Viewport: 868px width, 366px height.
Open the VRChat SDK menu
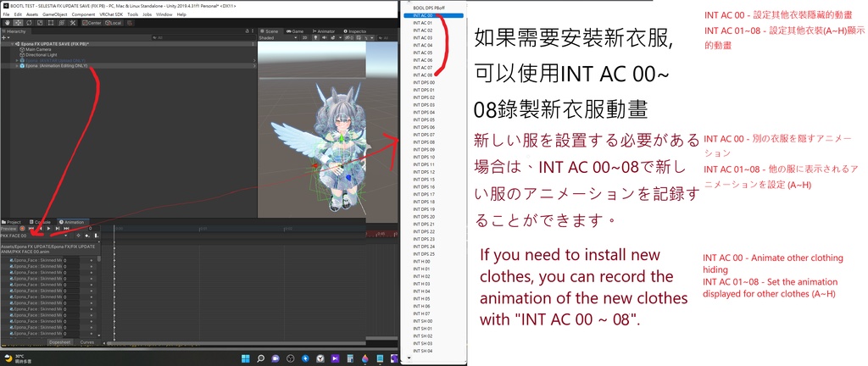coord(111,14)
